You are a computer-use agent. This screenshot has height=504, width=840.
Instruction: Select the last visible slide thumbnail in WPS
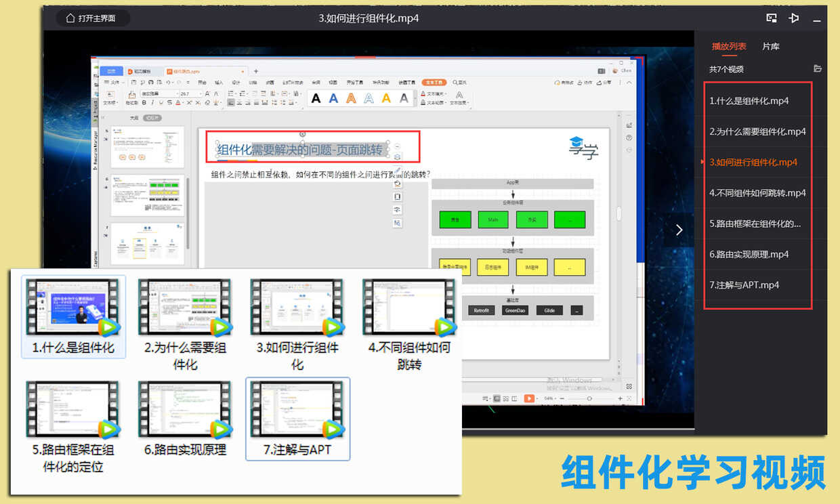pos(147,244)
